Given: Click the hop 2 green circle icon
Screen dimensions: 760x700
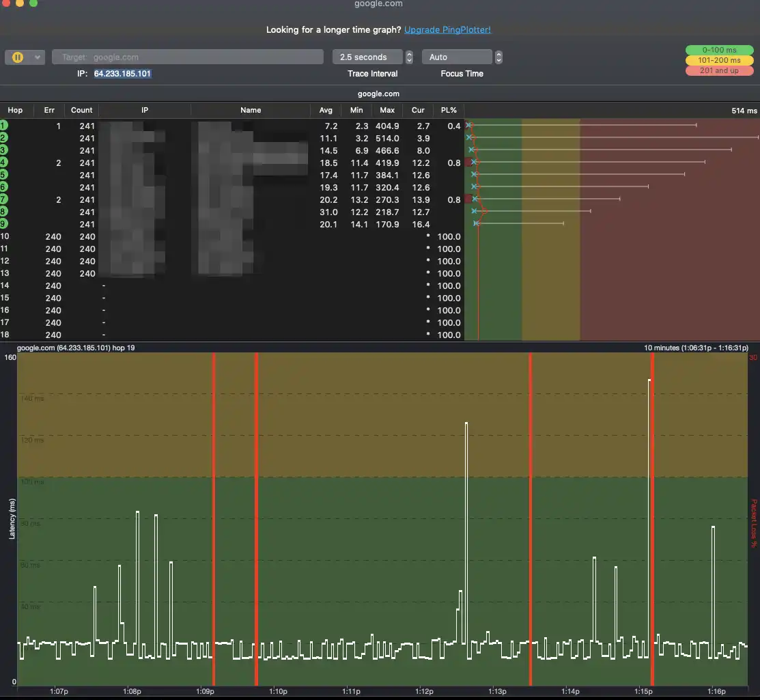Looking at the screenshot, I should click(3, 138).
